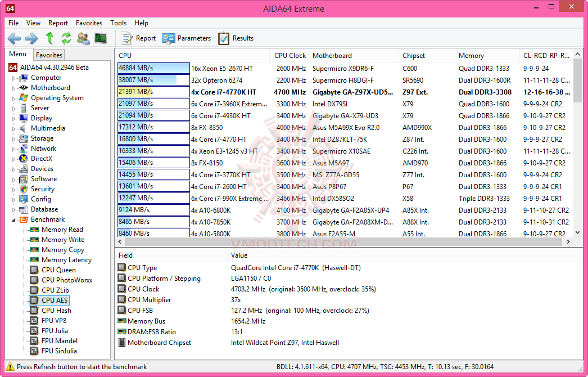Open the Report menu
This screenshot has height=377, width=588.
coord(58,23)
